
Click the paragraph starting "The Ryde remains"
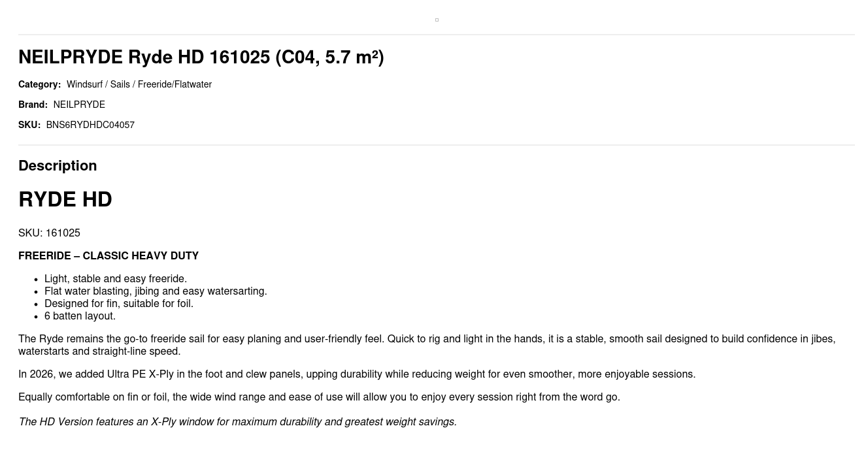tap(426, 345)
